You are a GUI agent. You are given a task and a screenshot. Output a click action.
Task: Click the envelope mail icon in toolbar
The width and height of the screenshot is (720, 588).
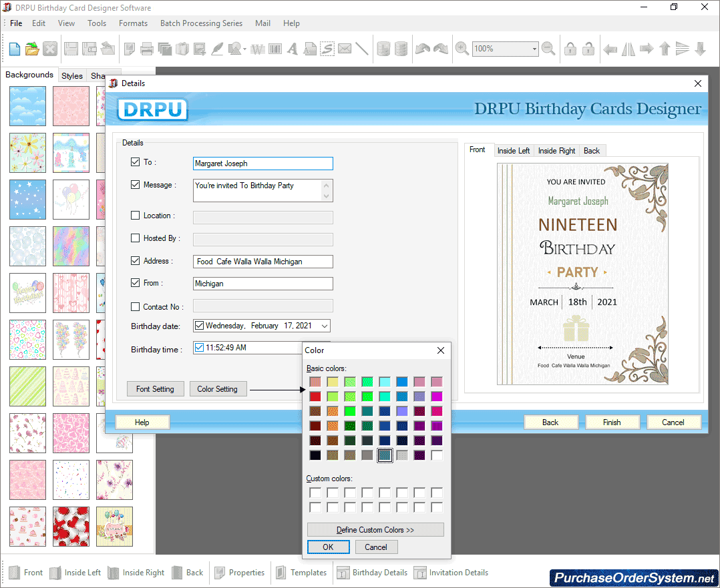coord(345,49)
